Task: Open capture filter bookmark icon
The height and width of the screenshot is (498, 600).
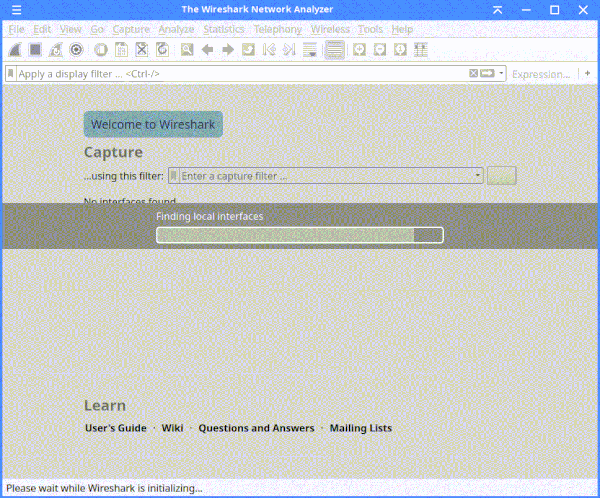Action: [173, 176]
